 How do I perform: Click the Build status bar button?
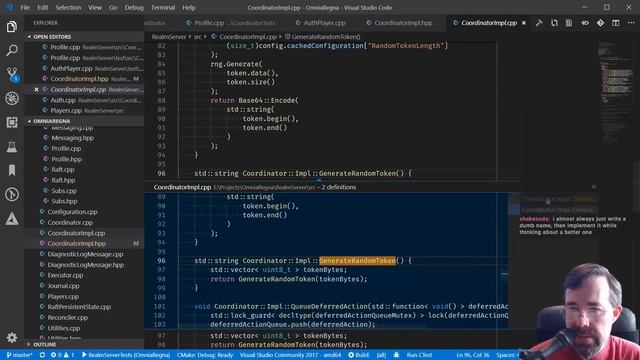point(359,355)
